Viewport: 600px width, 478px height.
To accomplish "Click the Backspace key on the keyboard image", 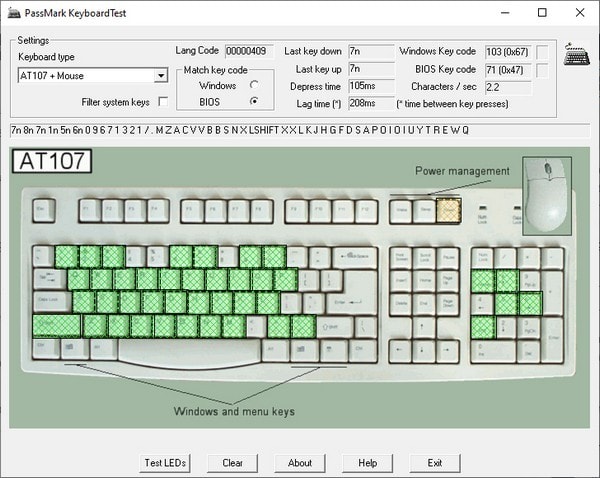I will point(355,256).
